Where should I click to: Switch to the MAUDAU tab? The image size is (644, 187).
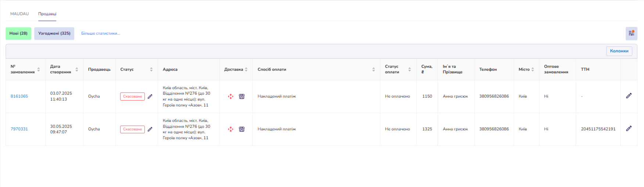click(19, 14)
